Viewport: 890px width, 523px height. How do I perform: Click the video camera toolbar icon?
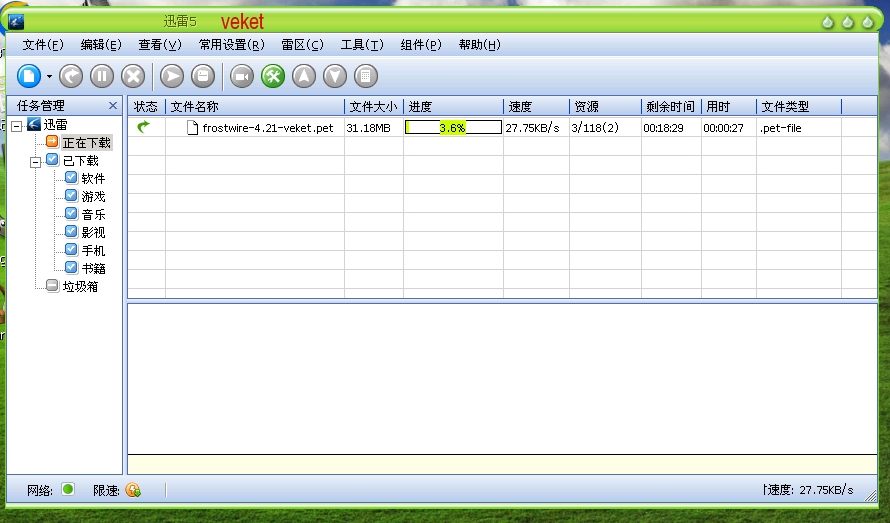pos(242,76)
